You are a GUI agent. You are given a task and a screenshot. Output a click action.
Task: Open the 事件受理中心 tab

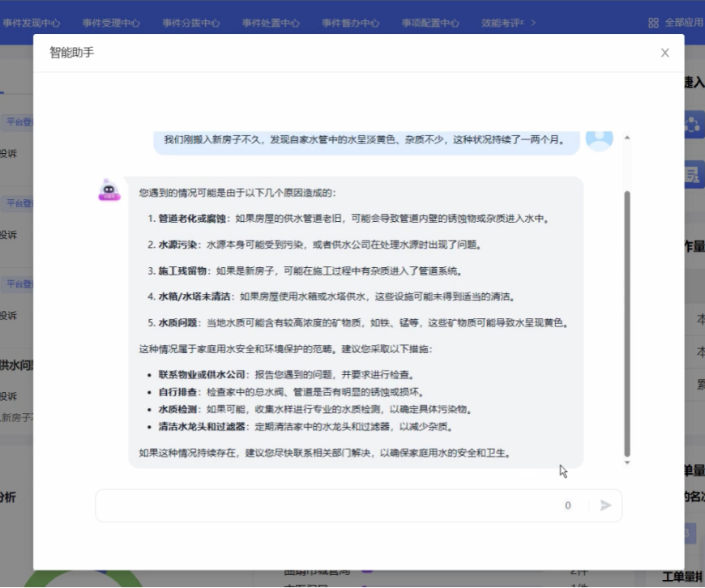pyautogui.click(x=111, y=23)
